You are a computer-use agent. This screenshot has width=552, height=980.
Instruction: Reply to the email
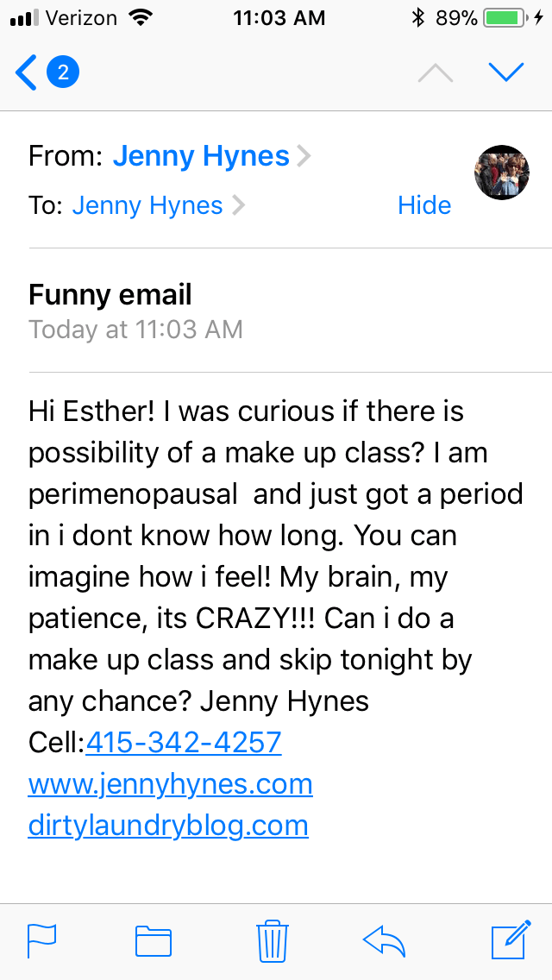385,940
